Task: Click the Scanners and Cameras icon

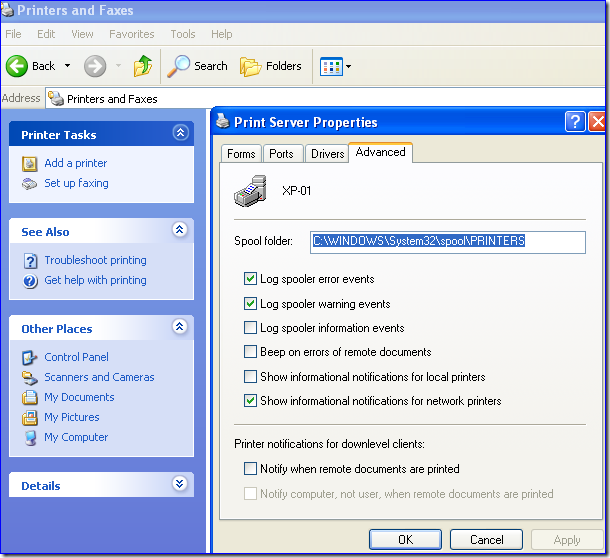Action: [x=30, y=377]
